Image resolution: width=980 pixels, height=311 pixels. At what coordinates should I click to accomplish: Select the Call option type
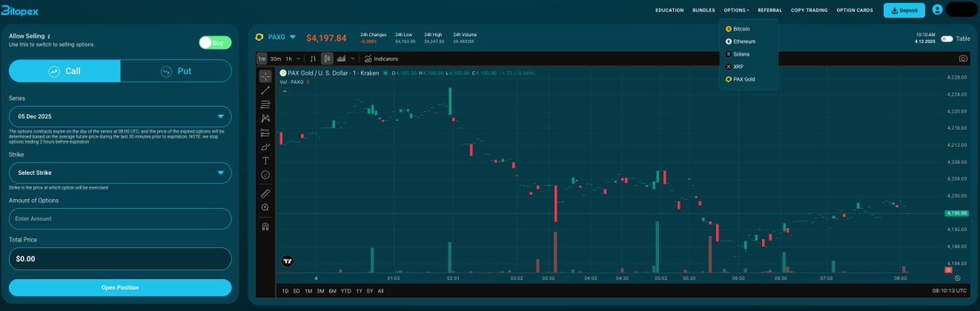point(65,71)
